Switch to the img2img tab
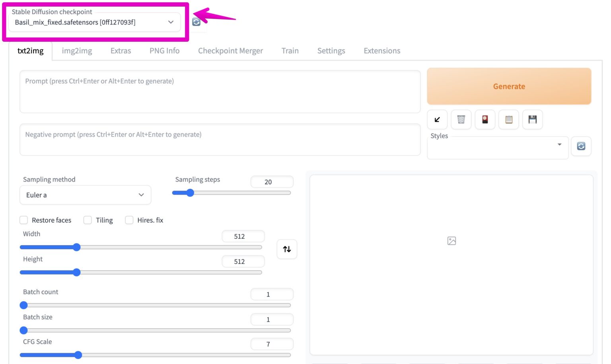 click(x=77, y=51)
